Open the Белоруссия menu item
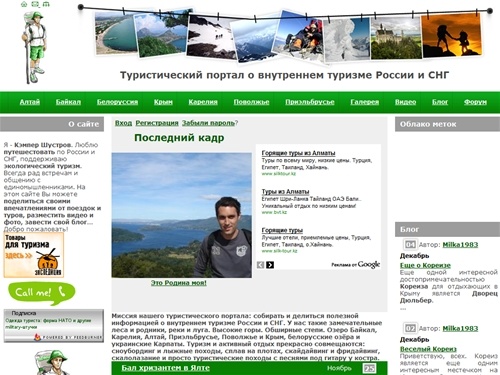The height and width of the screenshot is (375, 500). click(x=117, y=102)
